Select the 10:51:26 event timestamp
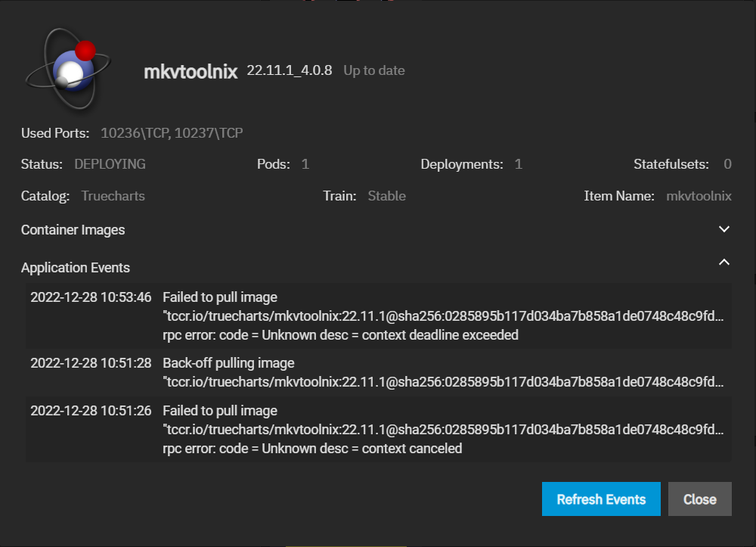Image resolution: width=756 pixels, height=547 pixels. coord(91,411)
